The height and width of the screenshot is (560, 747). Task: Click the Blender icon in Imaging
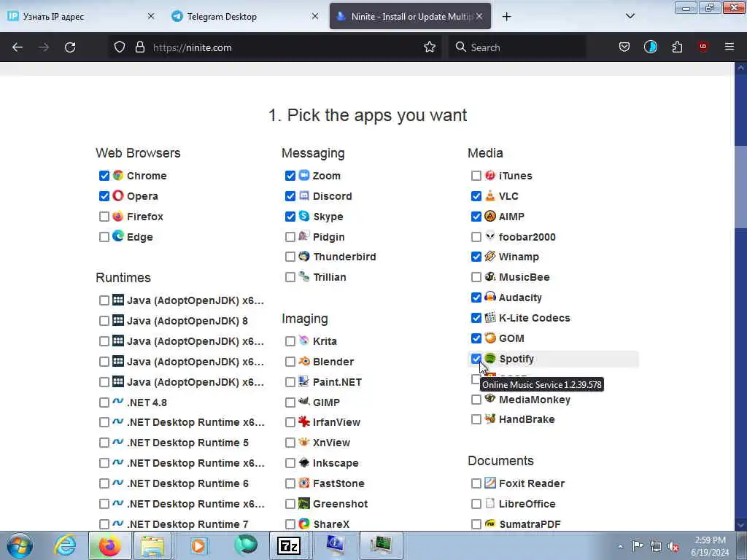coord(304,362)
